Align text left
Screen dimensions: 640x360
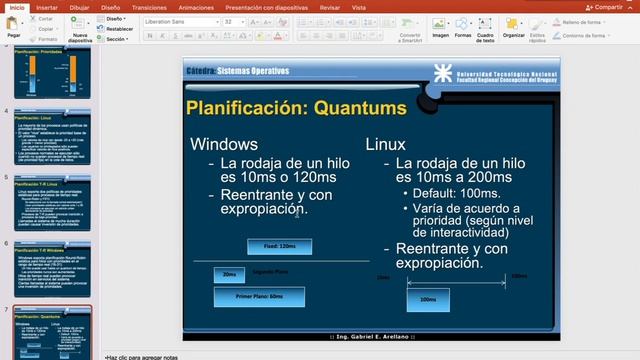pyautogui.click(x=303, y=36)
